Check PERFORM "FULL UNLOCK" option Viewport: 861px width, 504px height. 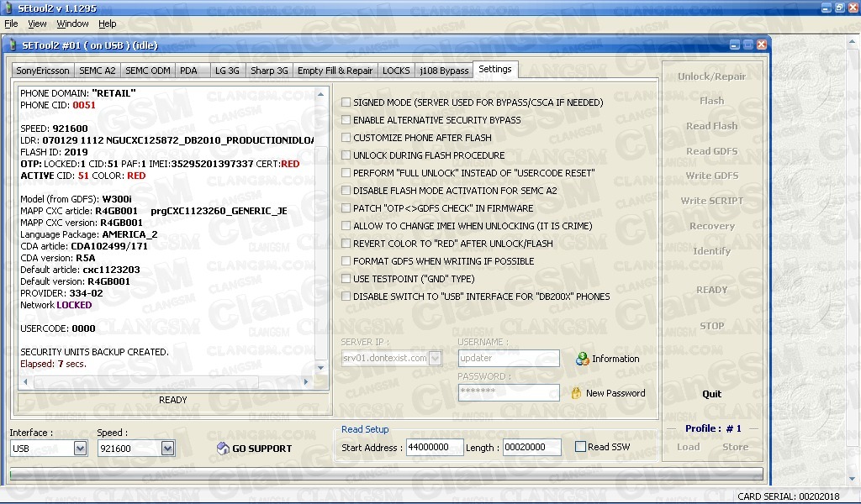point(346,173)
